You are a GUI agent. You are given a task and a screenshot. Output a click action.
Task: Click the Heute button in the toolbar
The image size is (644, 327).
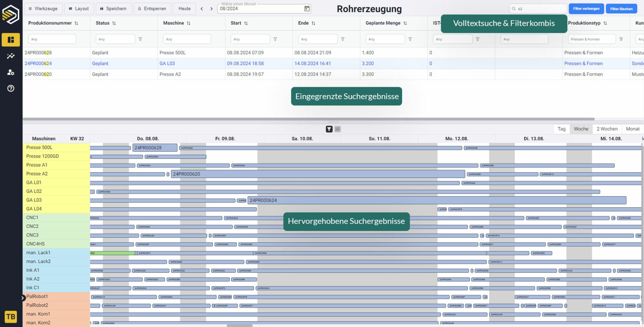coord(184,9)
